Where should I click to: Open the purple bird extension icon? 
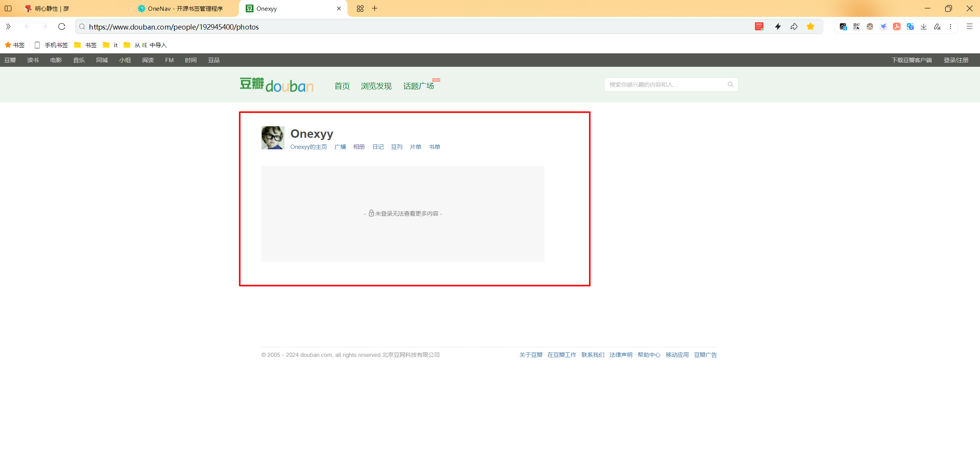883,26
